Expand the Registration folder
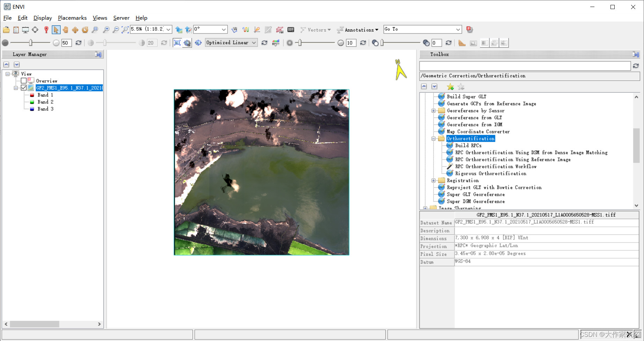Viewport: 644px width, 341px height. 434,180
